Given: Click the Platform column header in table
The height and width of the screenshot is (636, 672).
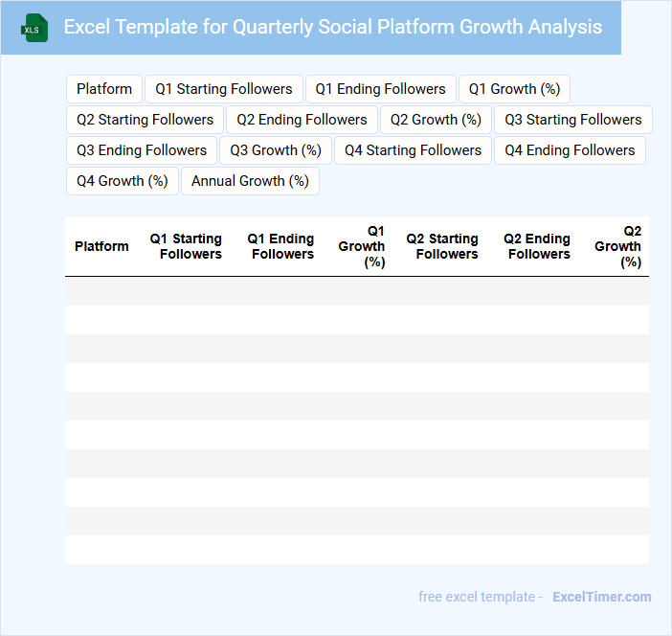Looking at the screenshot, I should click(x=101, y=246).
